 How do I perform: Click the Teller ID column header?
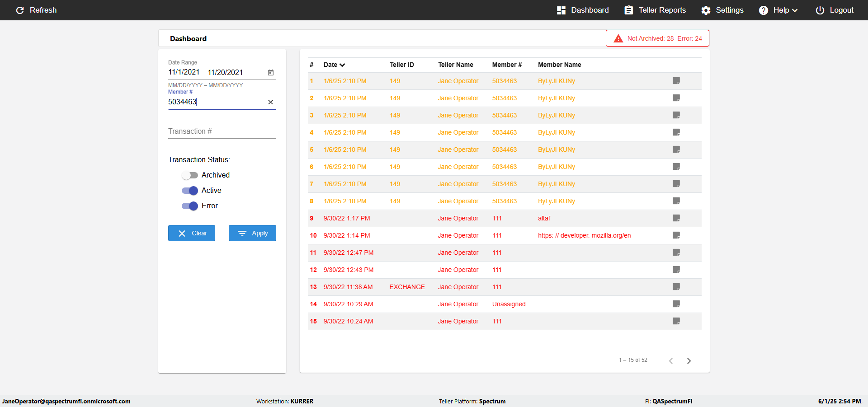click(x=402, y=65)
